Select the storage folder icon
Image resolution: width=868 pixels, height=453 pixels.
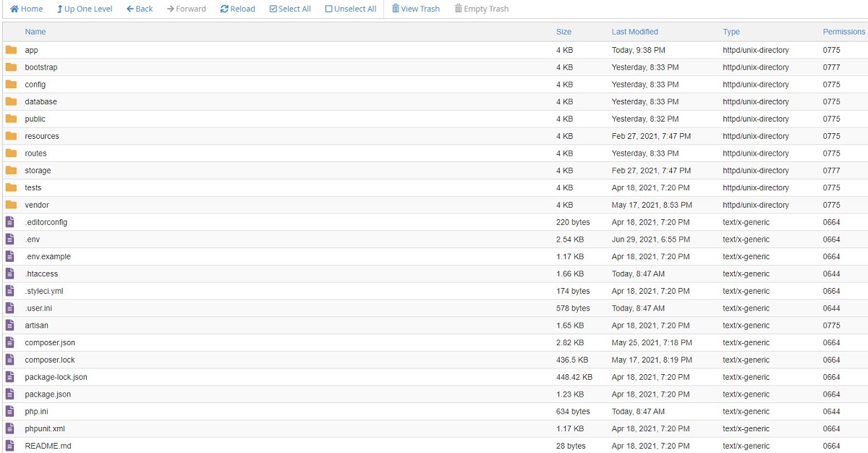pyautogui.click(x=11, y=171)
